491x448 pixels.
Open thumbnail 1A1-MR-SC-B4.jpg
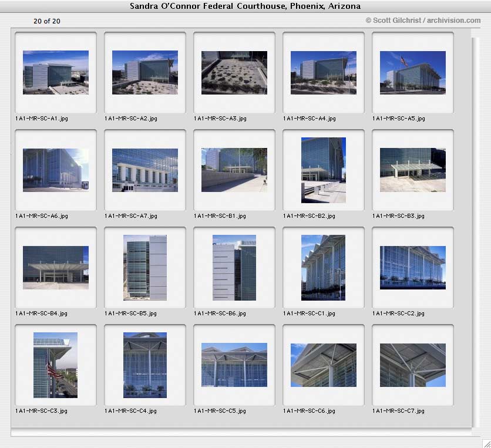(56, 268)
